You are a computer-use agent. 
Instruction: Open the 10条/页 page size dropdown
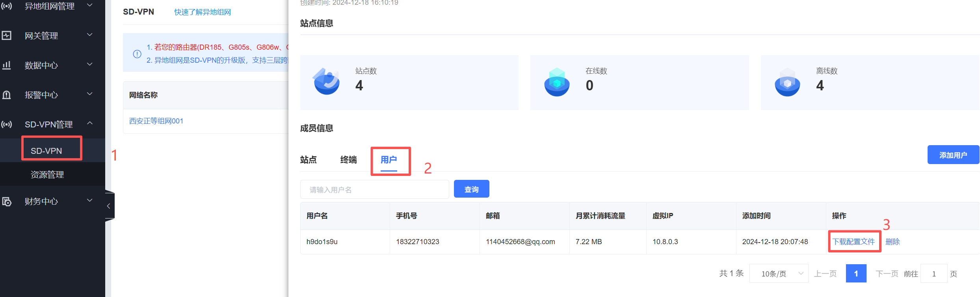[779, 273]
